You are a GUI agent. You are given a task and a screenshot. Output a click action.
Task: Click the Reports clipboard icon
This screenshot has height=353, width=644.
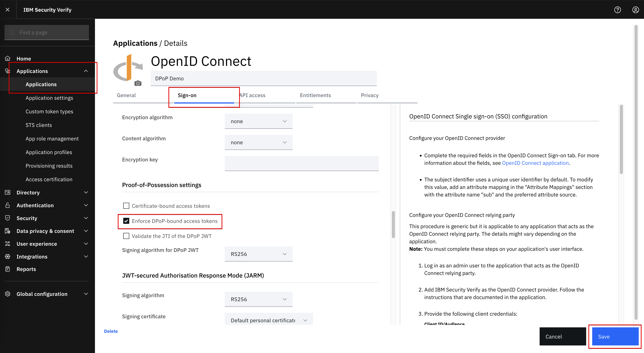(8, 269)
